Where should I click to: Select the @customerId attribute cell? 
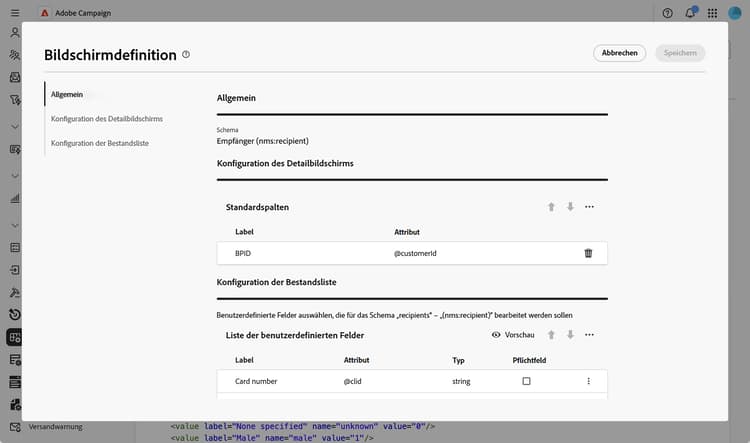415,253
